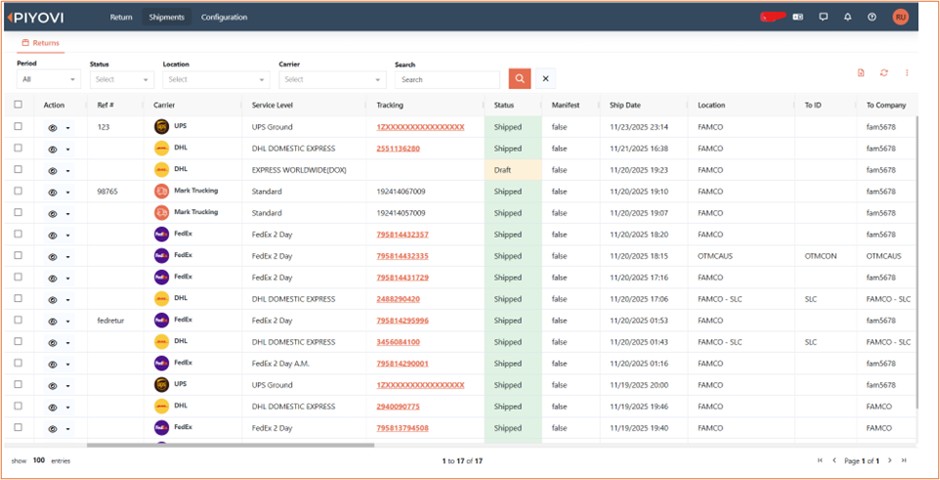Open the chat messages icon
940x480 pixels.
pos(823,17)
